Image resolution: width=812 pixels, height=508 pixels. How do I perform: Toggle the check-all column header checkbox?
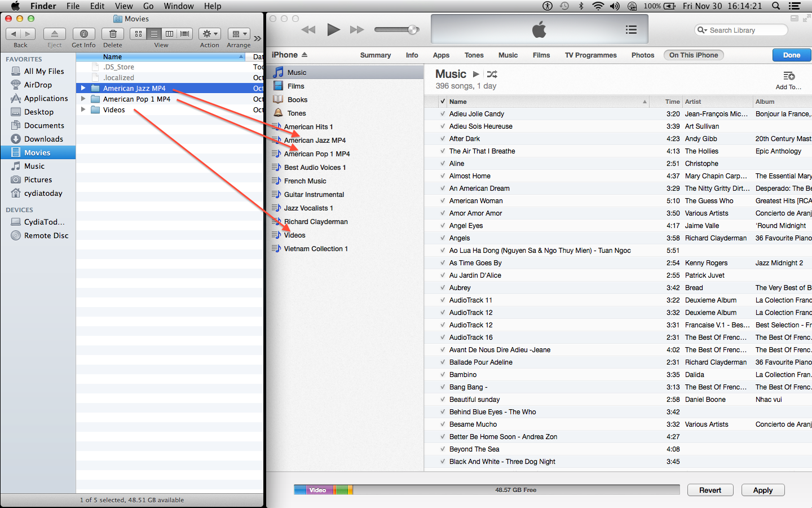(442, 102)
